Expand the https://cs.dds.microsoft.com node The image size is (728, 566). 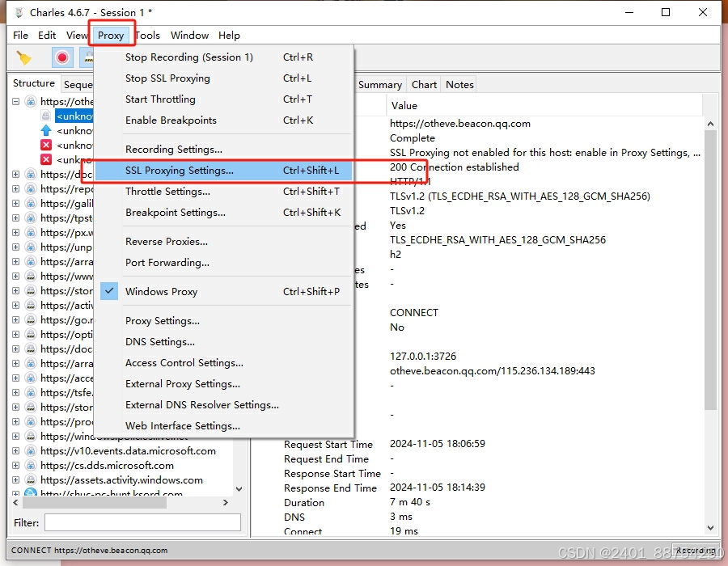[16, 465]
